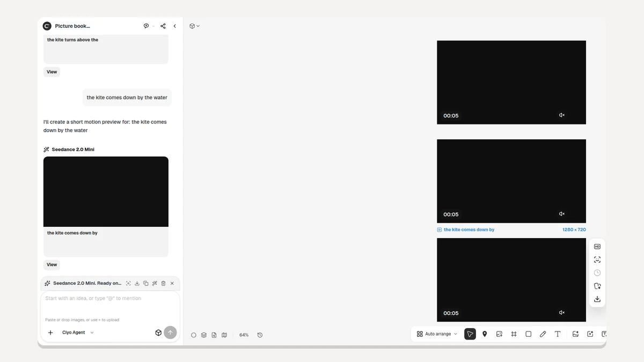
Task: Click the magic wand beside Seedance 2.0 Mini
Action: pos(46,150)
